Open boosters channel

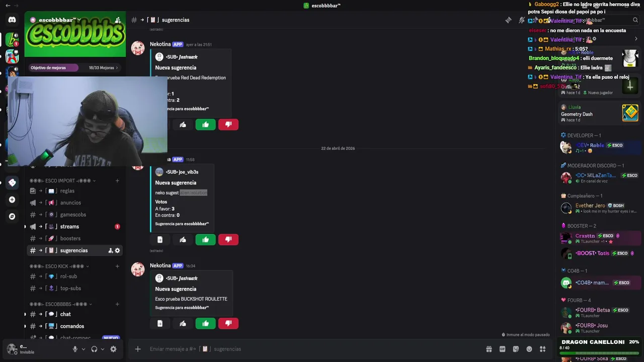74,238
